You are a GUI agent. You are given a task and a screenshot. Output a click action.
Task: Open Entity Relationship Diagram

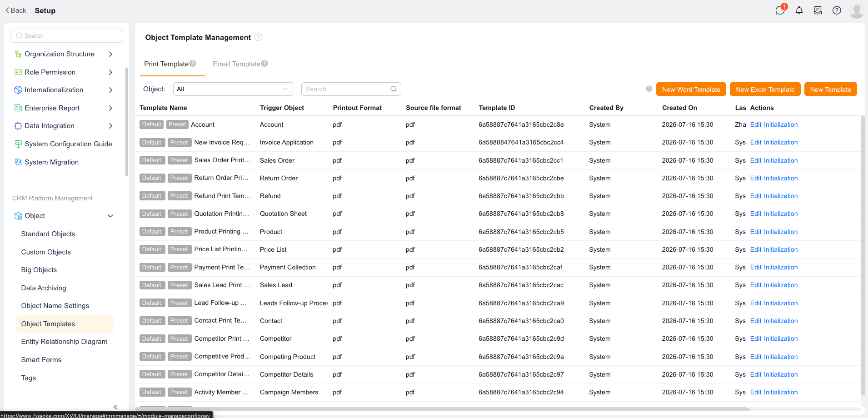coord(64,342)
